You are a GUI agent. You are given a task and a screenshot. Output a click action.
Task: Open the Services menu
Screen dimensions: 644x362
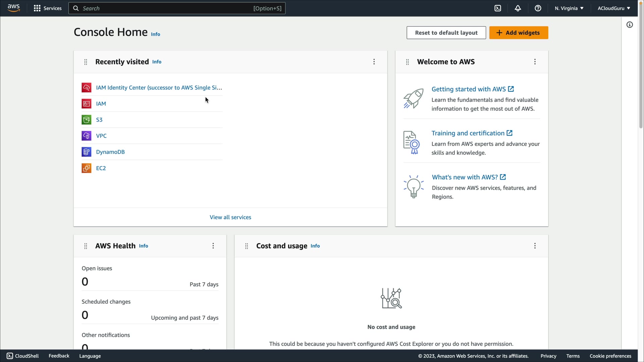[x=48, y=8]
